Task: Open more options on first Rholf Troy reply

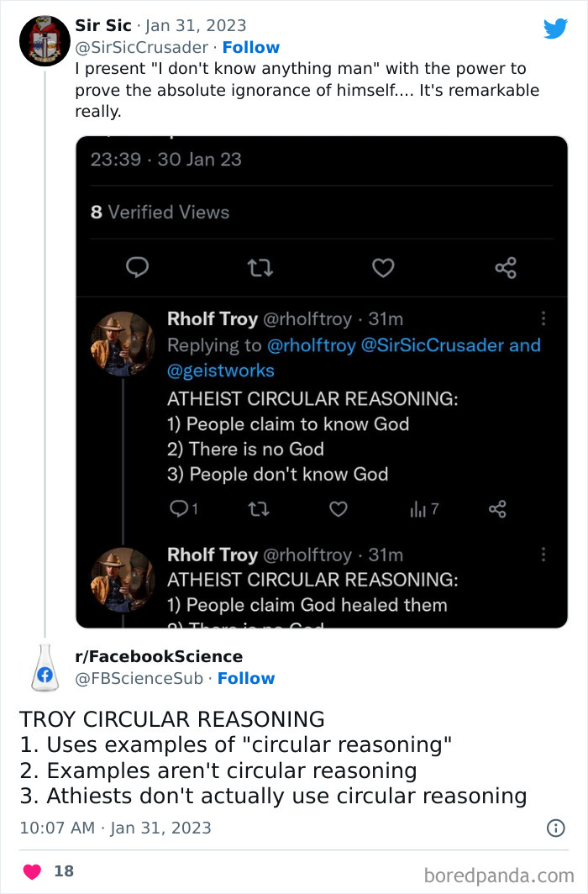Action: pyautogui.click(x=543, y=318)
